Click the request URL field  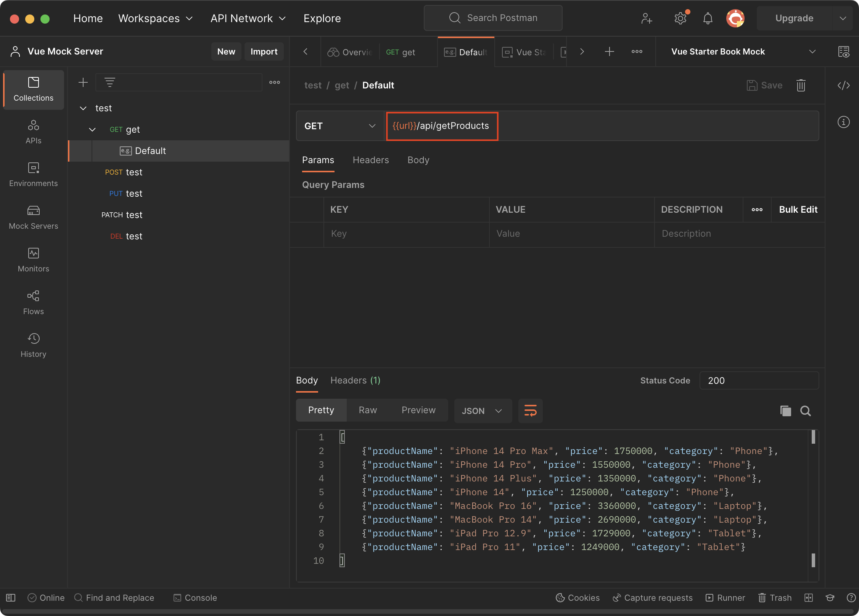coord(602,126)
